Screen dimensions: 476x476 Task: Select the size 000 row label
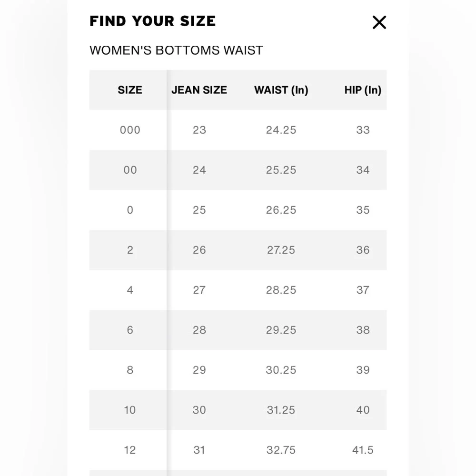click(x=130, y=130)
